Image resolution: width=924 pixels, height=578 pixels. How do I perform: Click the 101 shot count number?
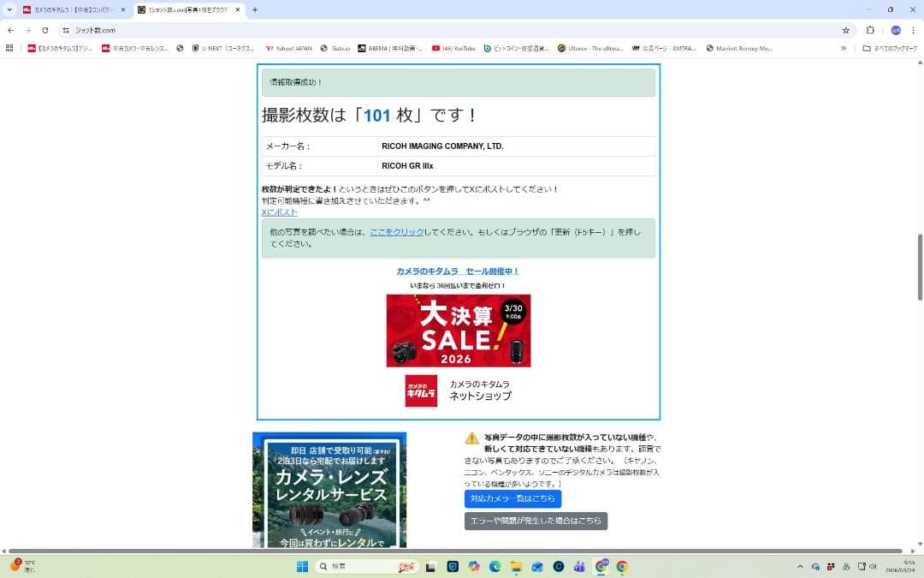tap(377, 115)
